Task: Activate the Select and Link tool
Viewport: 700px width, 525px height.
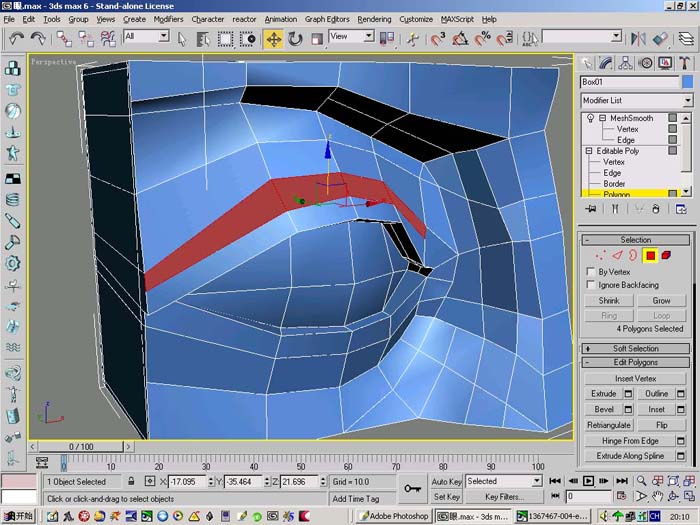Action: pos(64,39)
